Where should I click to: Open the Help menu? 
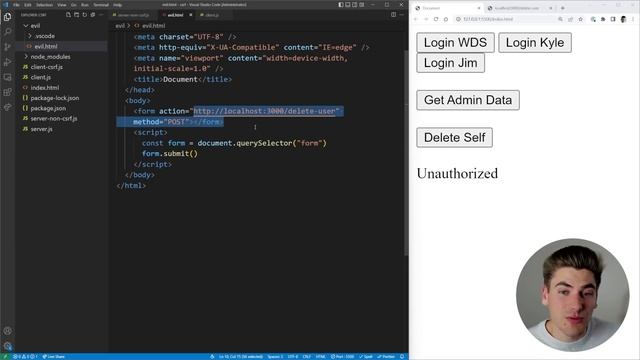tap(118, 5)
